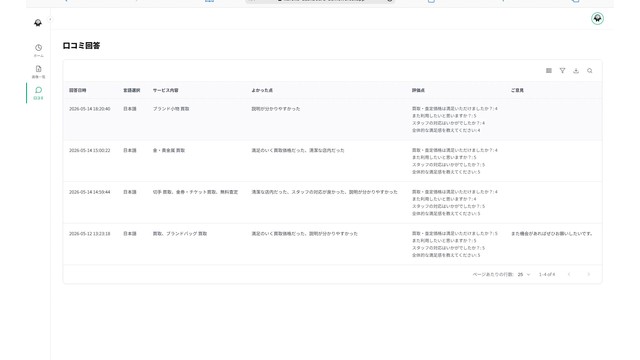The height and width of the screenshot is (360, 640).
Task: Click the 口コミ回答 page heading
Action: point(81,46)
